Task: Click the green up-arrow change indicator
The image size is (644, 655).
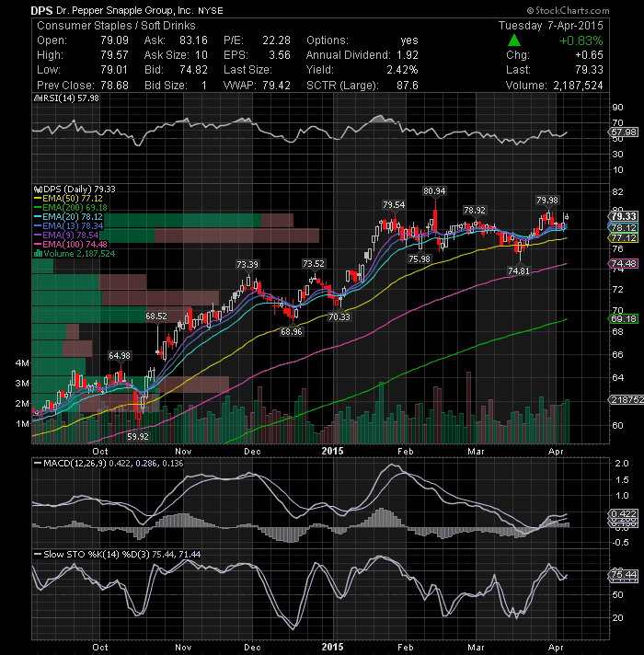Action: (514, 40)
